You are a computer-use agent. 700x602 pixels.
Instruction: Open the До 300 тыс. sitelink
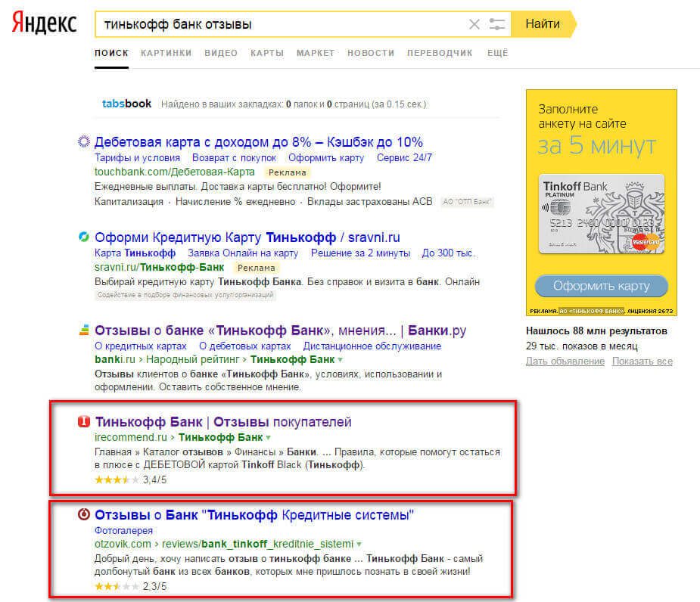(x=448, y=253)
